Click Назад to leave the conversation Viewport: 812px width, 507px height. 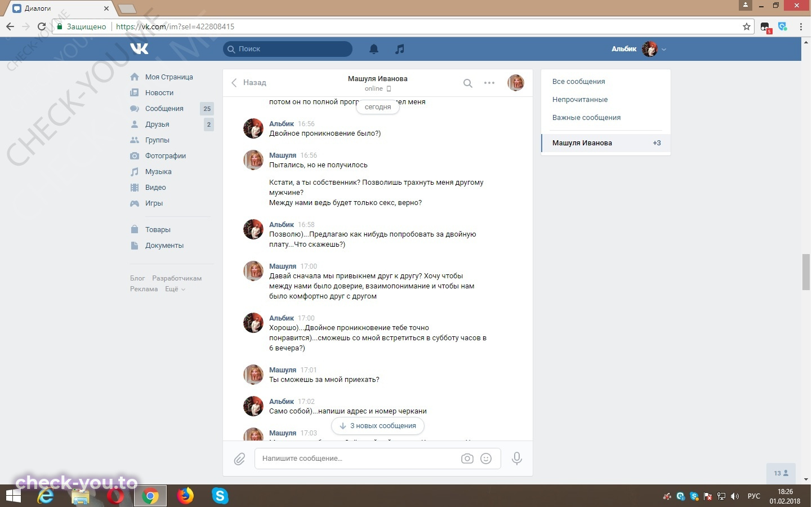pyautogui.click(x=249, y=83)
